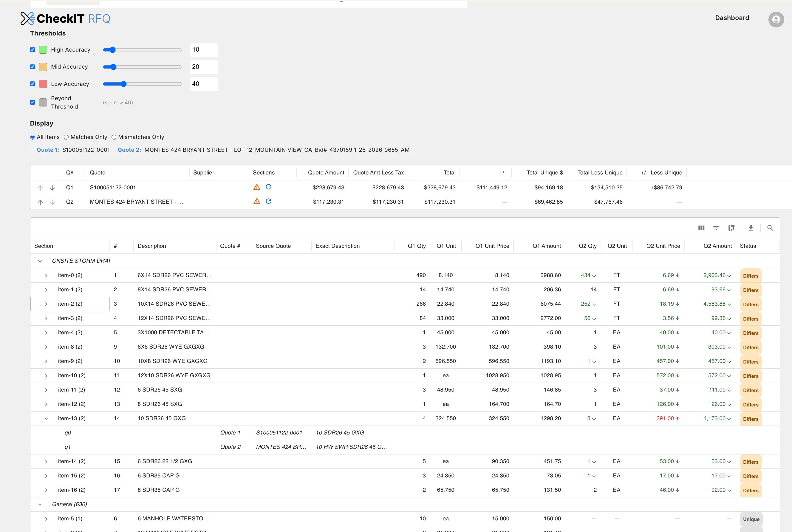792x532 pixels.
Task: Click the Mid Accuracy slider handle
Action: point(113,67)
